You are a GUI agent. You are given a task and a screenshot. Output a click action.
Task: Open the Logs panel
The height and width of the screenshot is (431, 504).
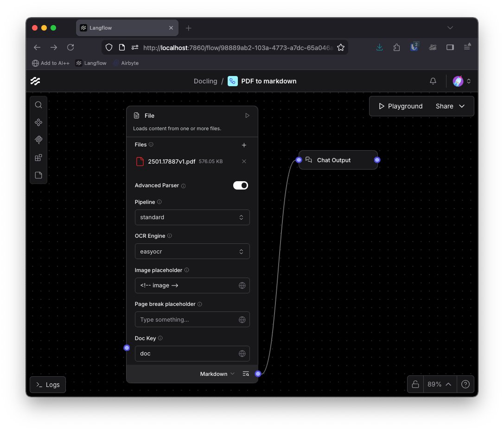48,385
